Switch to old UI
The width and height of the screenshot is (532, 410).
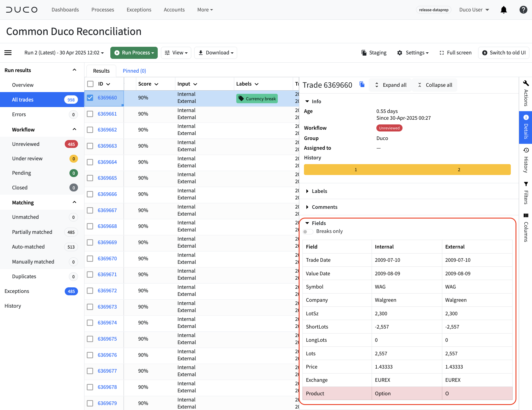click(504, 53)
